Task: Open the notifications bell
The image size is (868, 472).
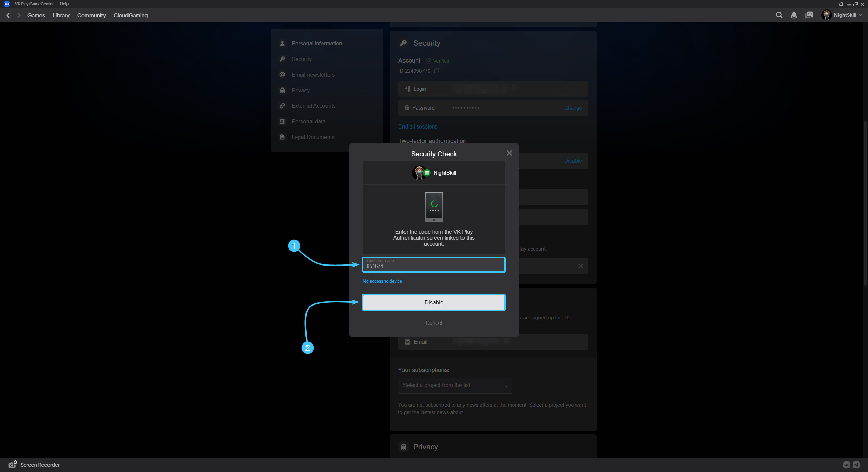Action: (794, 15)
